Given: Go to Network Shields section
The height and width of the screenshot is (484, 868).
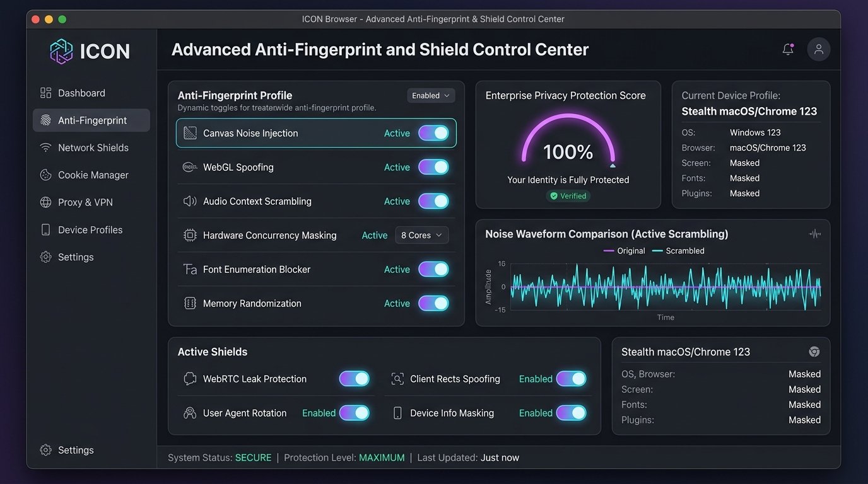Looking at the screenshot, I should coord(91,147).
